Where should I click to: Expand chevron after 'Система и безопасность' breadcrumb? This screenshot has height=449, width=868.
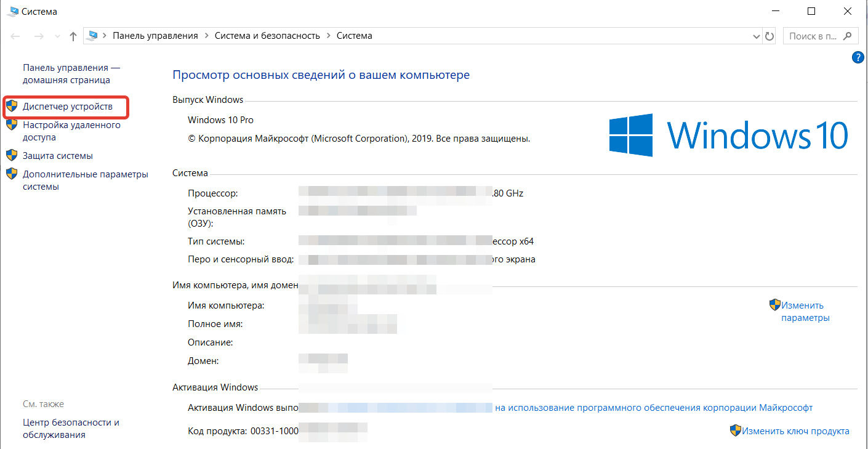tap(328, 36)
